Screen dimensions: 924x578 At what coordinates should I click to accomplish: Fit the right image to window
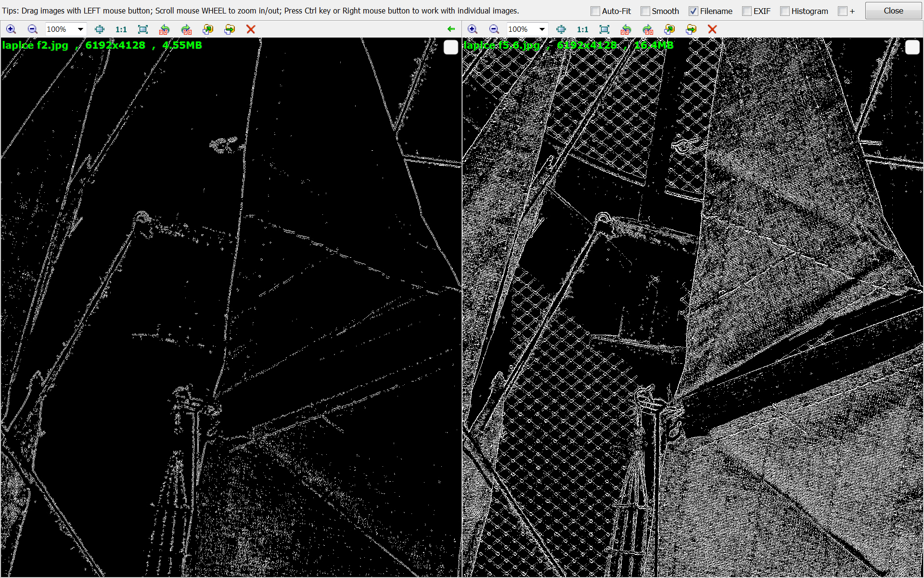(x=604, y=29)
